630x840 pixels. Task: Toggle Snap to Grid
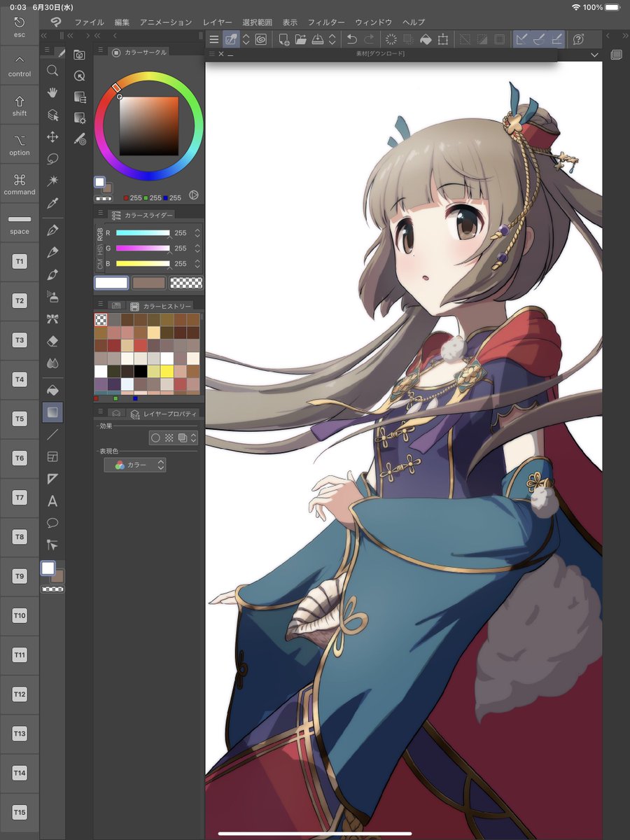coord(558,39)
